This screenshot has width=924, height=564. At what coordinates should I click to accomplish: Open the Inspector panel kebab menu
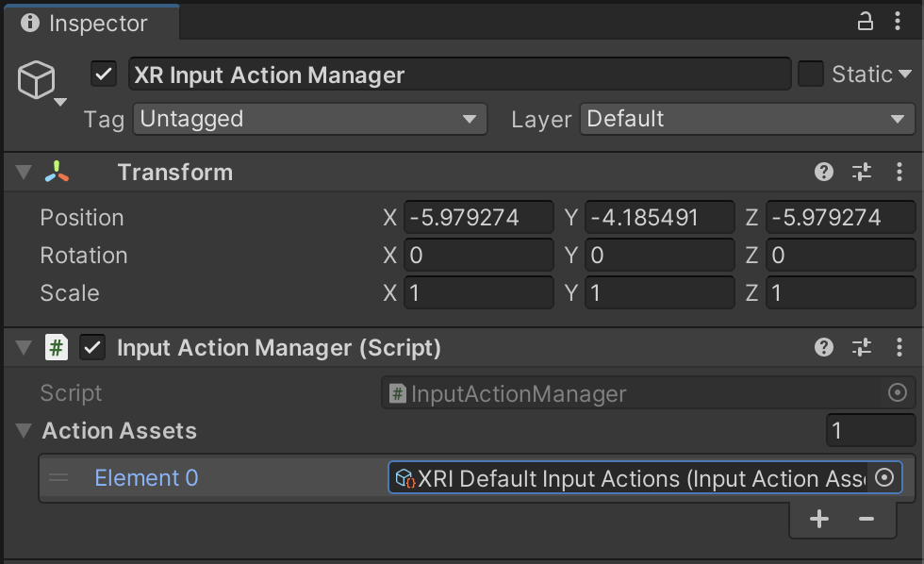[x=899, y=22]
